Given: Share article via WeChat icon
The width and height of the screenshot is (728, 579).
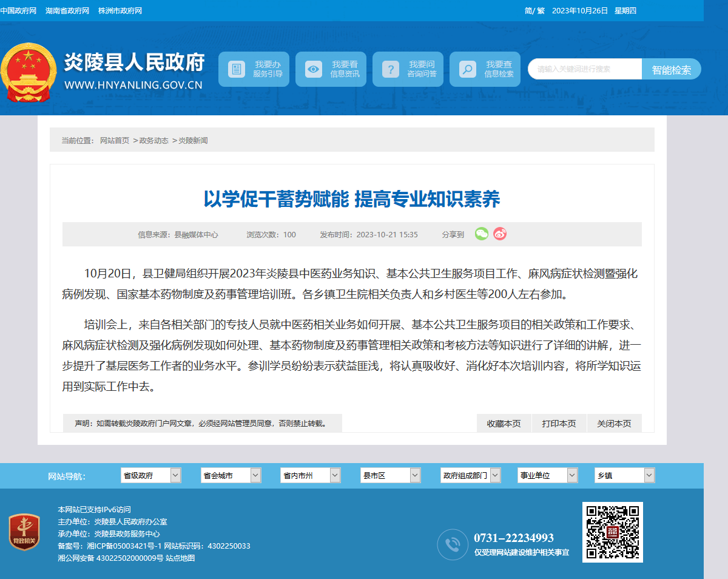Looking at the screenshot, I should click(482, 234).
